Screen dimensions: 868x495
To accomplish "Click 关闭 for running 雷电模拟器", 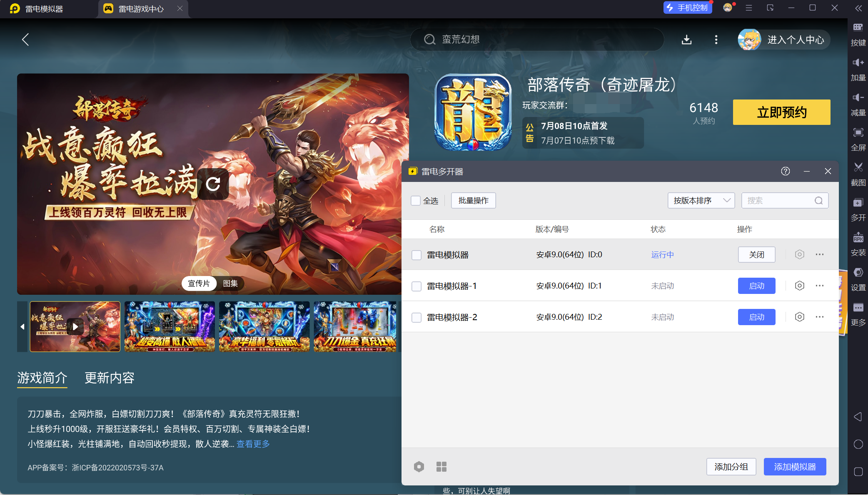I will coord(756,254).
